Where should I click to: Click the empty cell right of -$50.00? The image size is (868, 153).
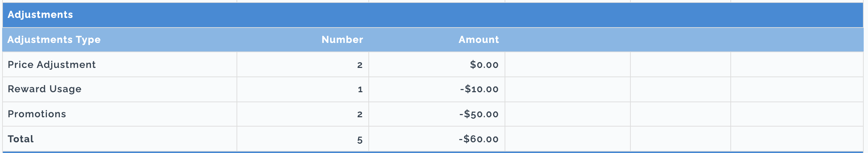click(x=568, y=114)
